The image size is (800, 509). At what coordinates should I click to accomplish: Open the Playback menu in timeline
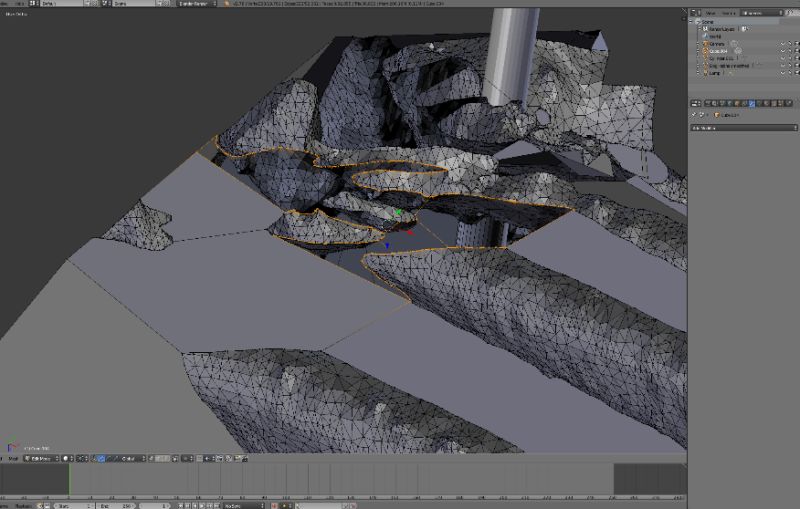tap(23, 506)
